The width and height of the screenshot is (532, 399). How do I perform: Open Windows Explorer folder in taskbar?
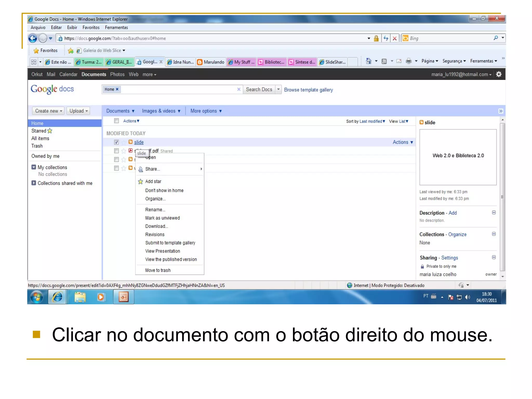tap(80, 297)
